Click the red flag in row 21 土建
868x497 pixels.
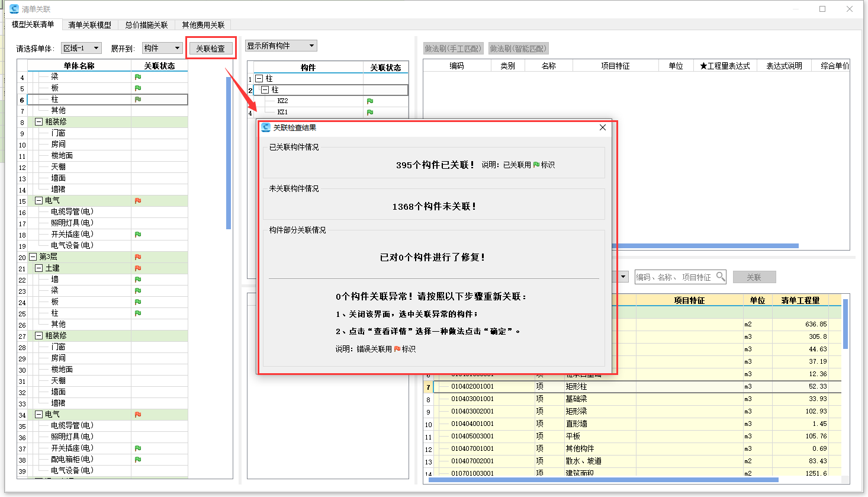coord(138,268)
